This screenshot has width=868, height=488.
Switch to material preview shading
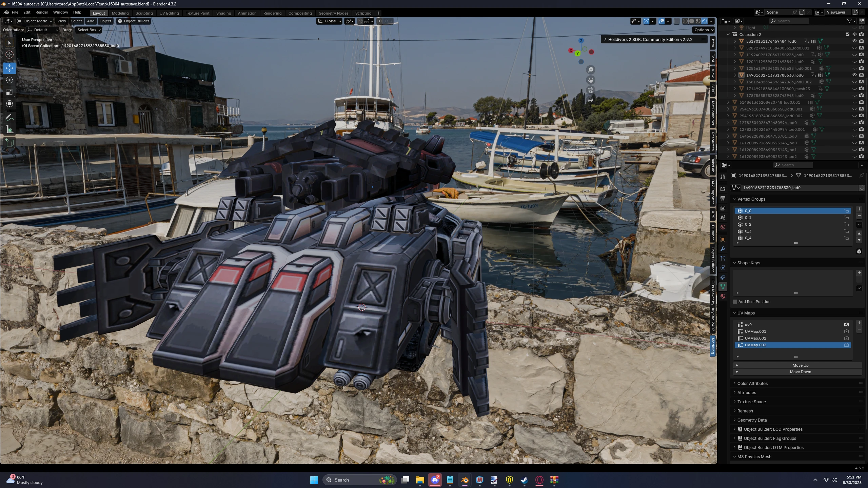tap(698, 21)
